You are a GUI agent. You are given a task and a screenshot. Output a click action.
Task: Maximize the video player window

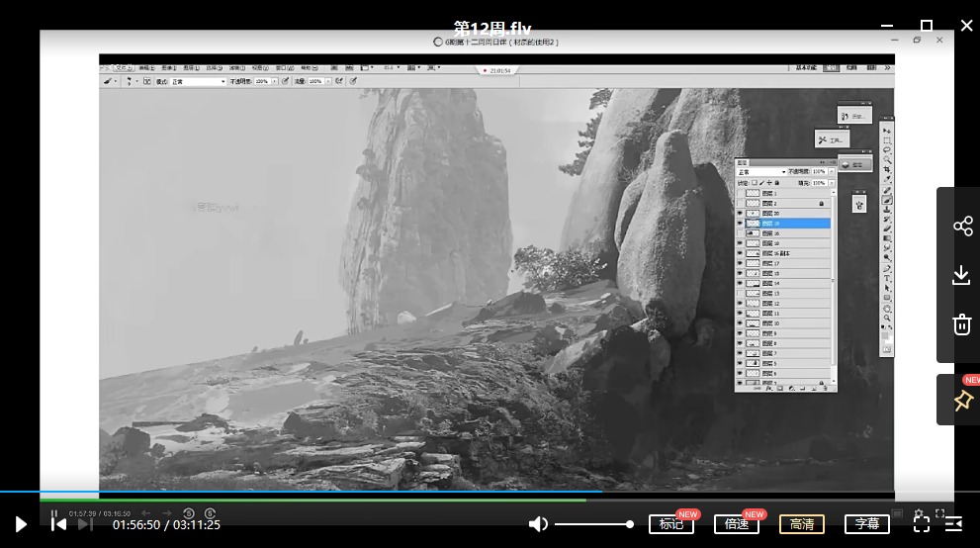pos(927,26)
